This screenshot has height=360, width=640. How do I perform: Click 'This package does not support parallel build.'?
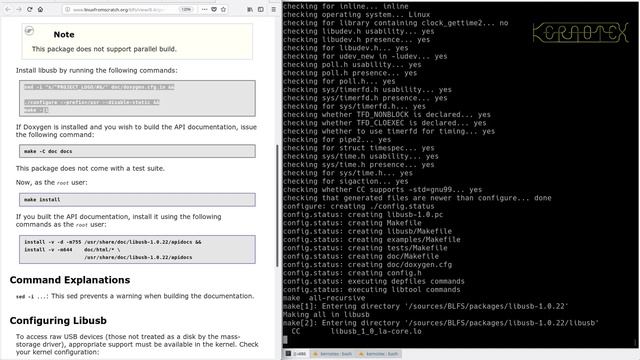pyautogui.click(x=104, y=49)
